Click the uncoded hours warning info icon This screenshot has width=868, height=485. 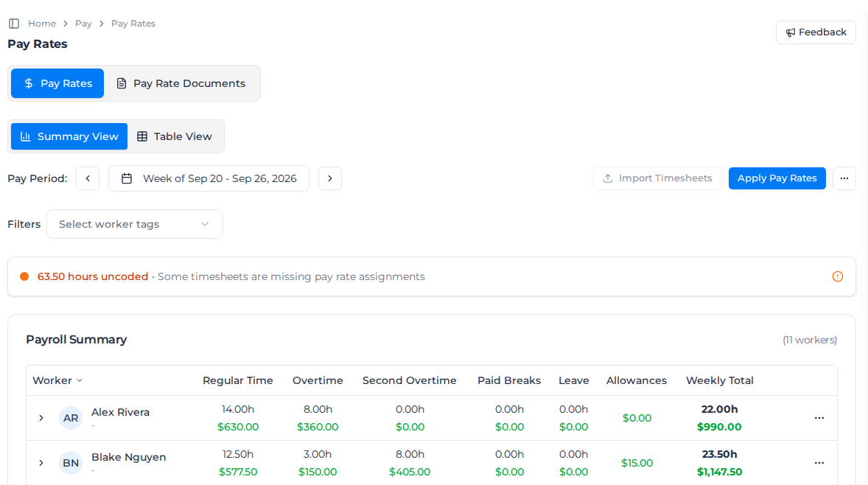[838, 276]
